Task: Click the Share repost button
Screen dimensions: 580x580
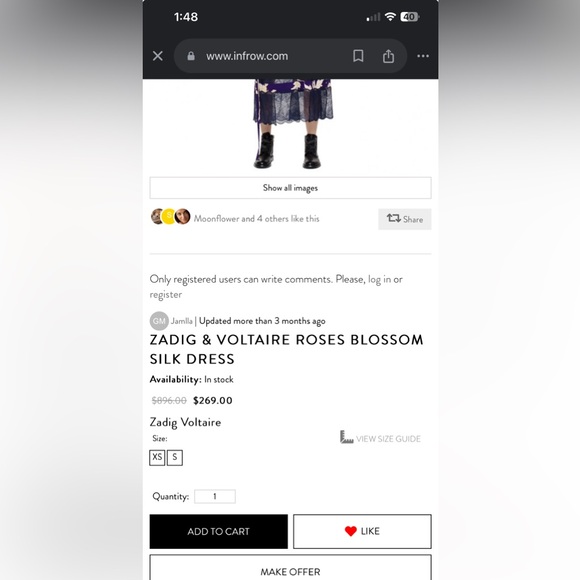Action: pos(405,219)
